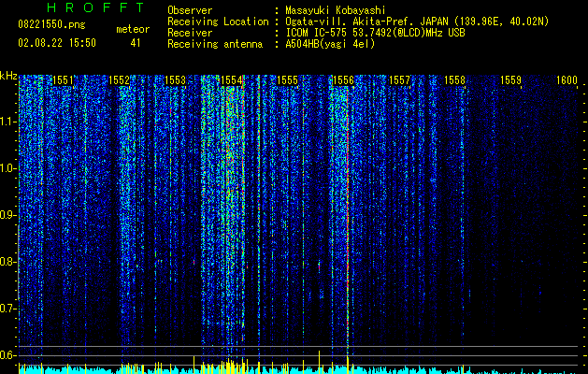Image resolution: width=588 pixels, height=374 pixels.
Task: Click the kHz axis unit label
Action: 8,76
